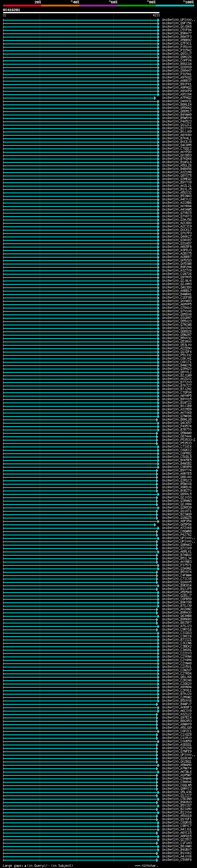Click hit label UniRef100_C7IUC4

tap(177, 447)
